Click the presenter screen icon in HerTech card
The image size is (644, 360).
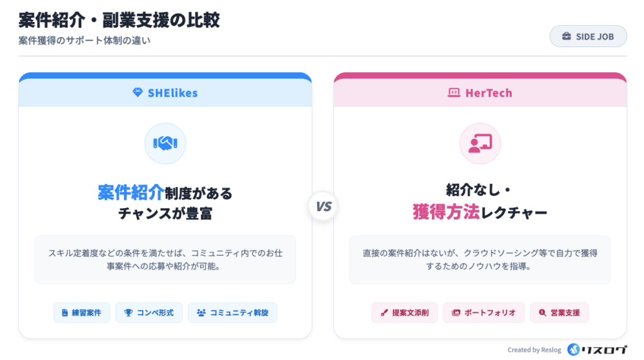(480, 144)
